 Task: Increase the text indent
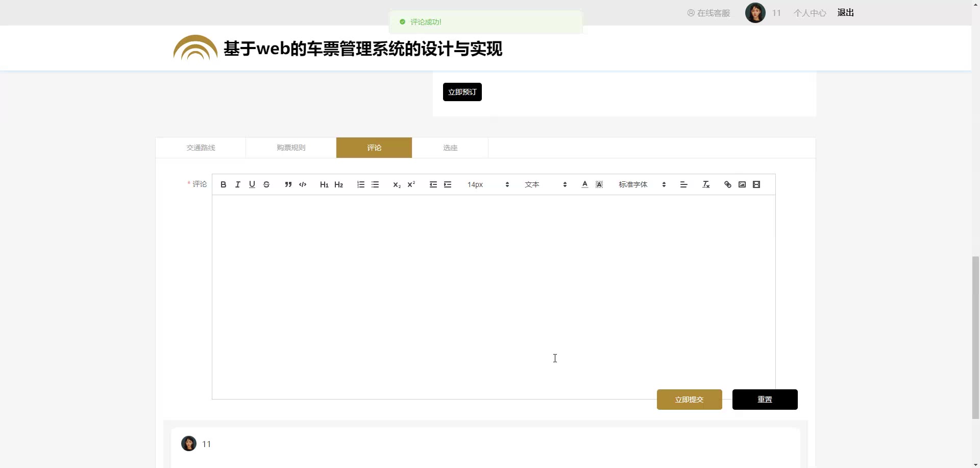tap(448, 184)
